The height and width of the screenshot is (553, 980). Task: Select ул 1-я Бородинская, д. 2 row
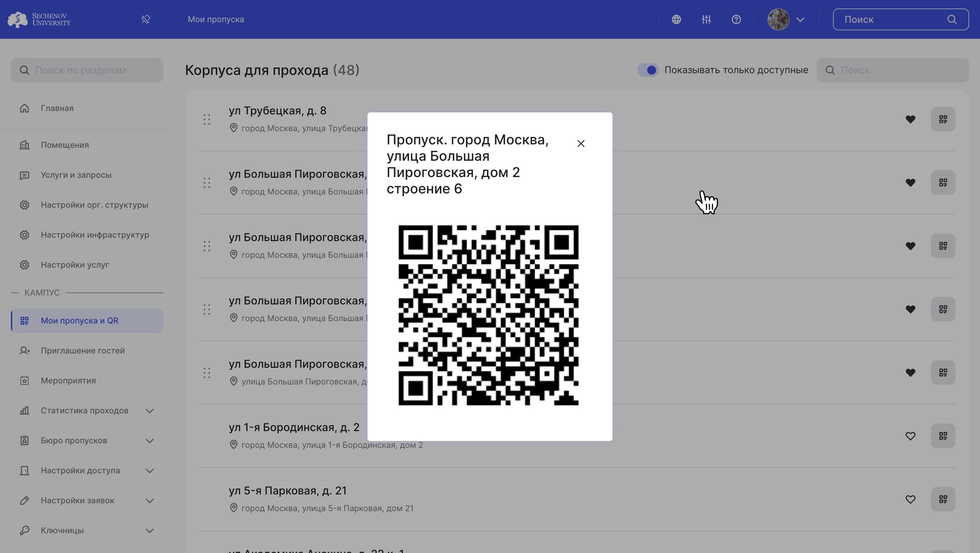coord(577,436)
